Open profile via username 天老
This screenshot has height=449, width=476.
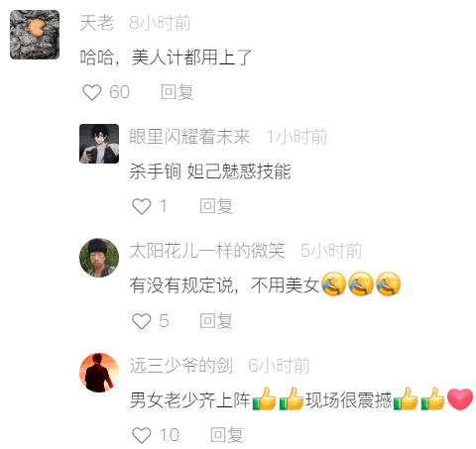point(97,23)
